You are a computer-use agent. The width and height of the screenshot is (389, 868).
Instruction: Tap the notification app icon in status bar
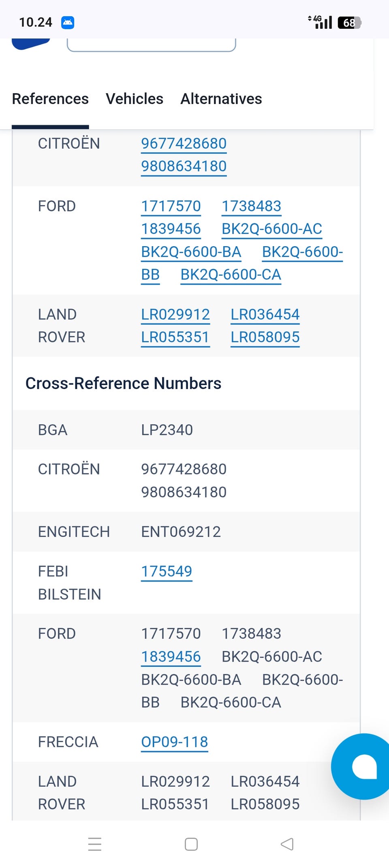click(x=68, y=22)
